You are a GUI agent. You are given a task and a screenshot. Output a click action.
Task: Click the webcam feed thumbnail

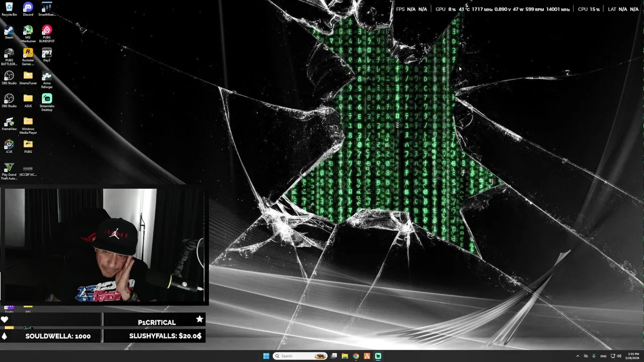(x=104, y=245)
